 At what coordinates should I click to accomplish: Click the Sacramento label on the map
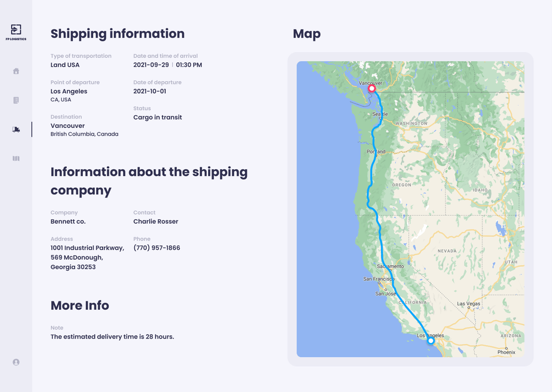pyautogui.click(x=390, y=266)
